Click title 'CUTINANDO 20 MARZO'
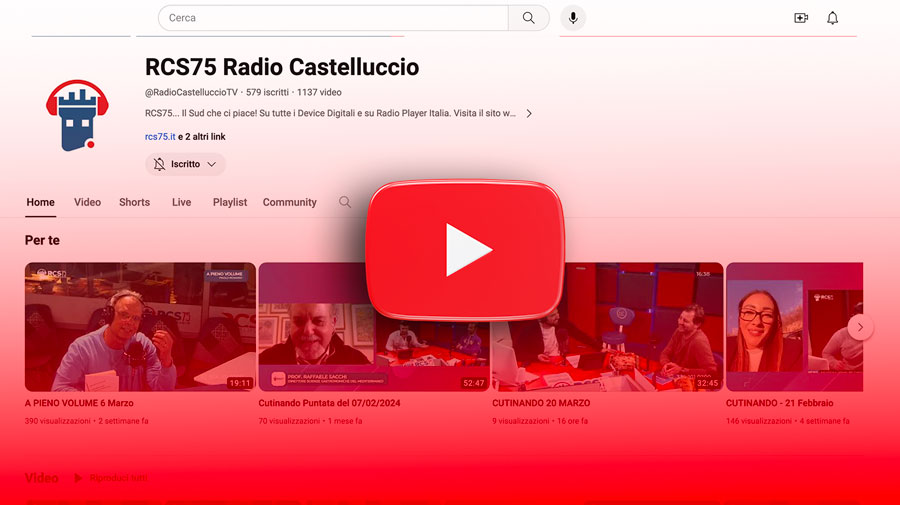The image size is (900, 505). click(x=541, y=403)
